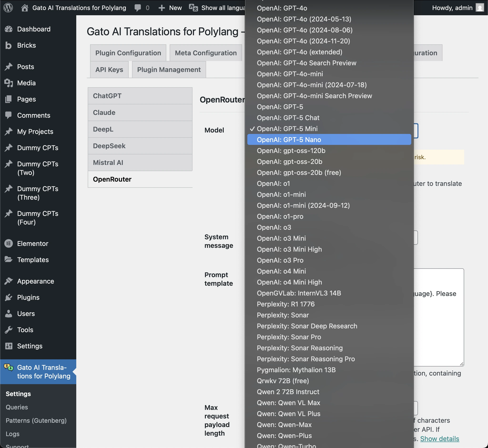Click the + New icon in admin bar
Screen dimensions: 488x448
pos(161,8)
